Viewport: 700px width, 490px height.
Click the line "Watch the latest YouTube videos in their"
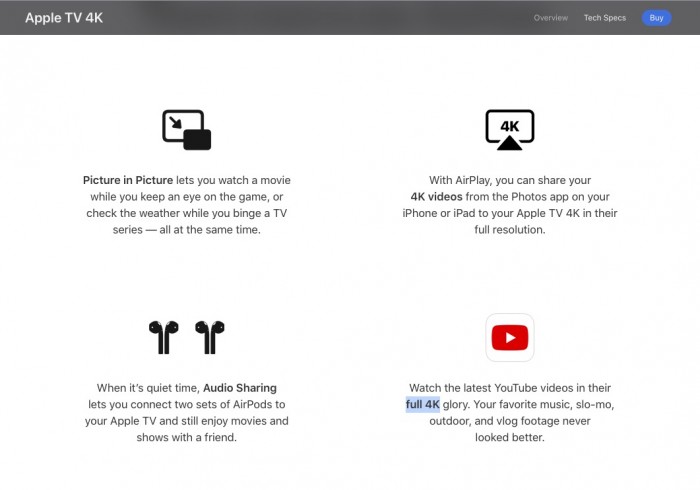[x=510, y=388]
